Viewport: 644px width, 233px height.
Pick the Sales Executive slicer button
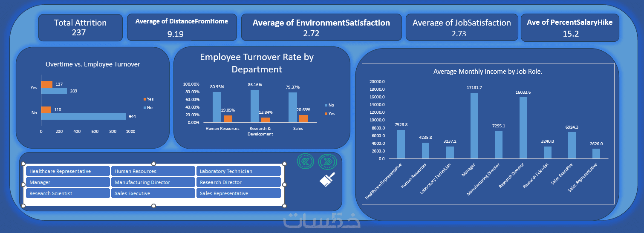click(x=153, y=193)
